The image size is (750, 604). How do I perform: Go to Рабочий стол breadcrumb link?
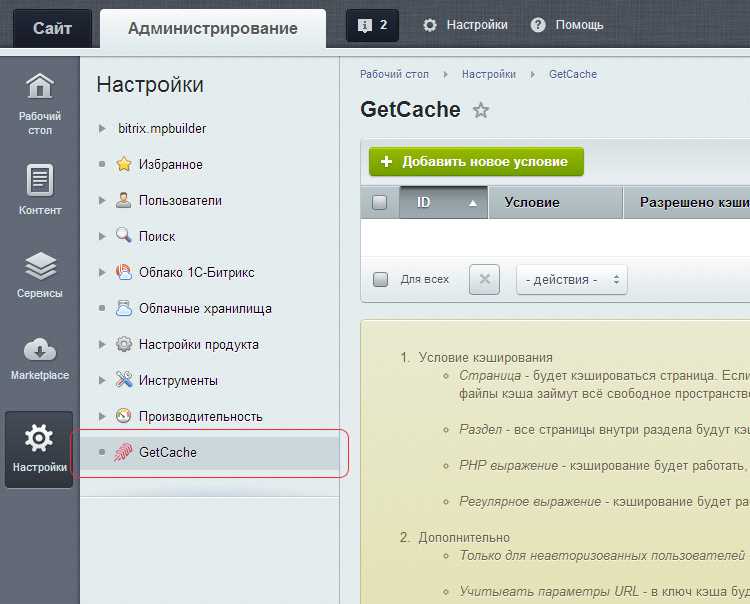click(x=394, y=74)
